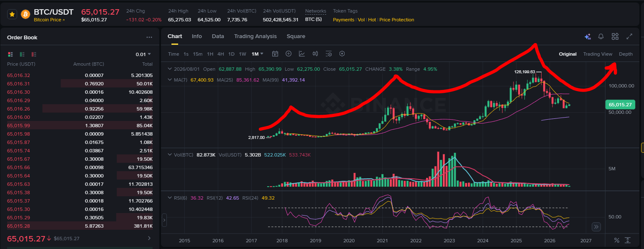Select the Time line-chart option
The height and width of the screenshot is (249, 644).
pyautogui.click(x=174, y=54)
